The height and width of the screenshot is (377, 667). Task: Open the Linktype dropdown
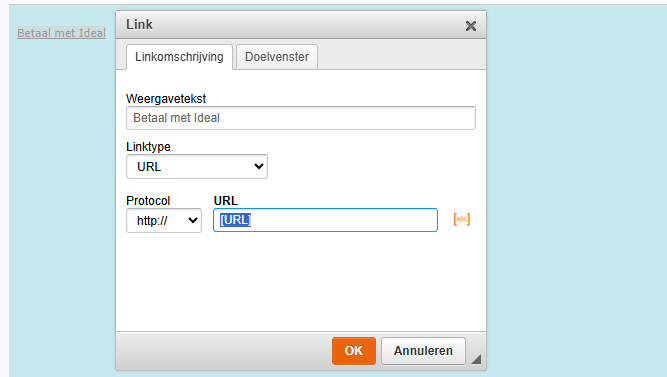tap(197, 166)
